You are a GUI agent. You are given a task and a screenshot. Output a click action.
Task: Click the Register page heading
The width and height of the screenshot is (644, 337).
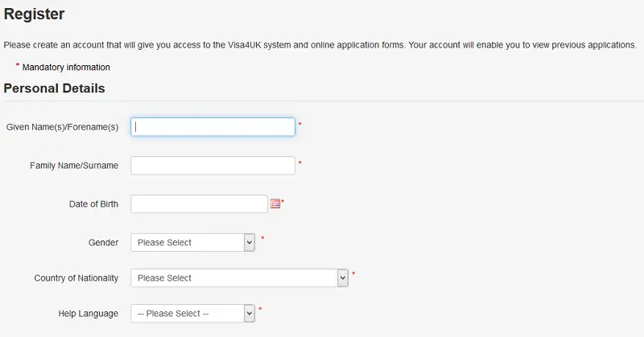coord(34,14)
